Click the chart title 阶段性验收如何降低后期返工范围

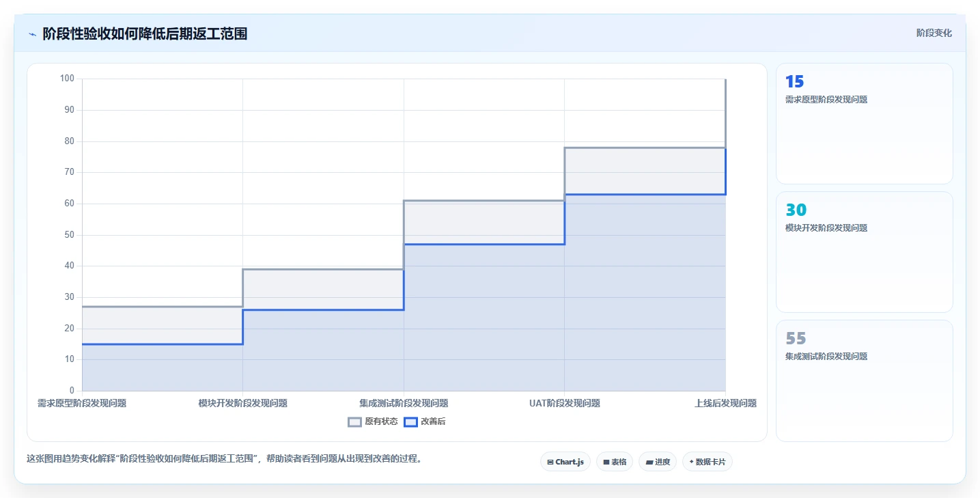(145, 34)
